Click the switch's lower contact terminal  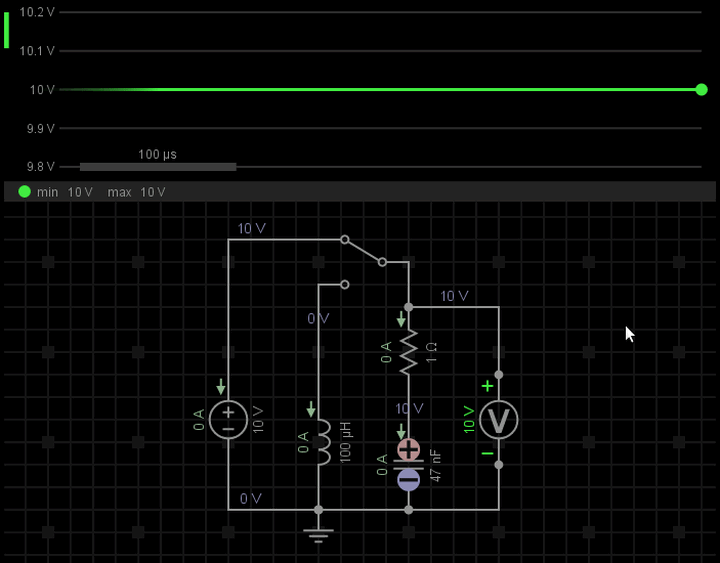(x=345, y=285)
